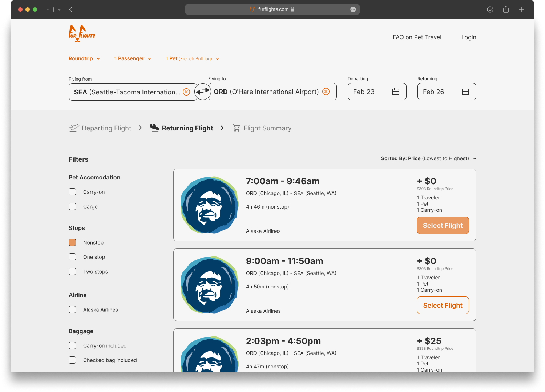Click the chevron after Returning Flight
The image size is (545, 392).
(x=222, y=128)
